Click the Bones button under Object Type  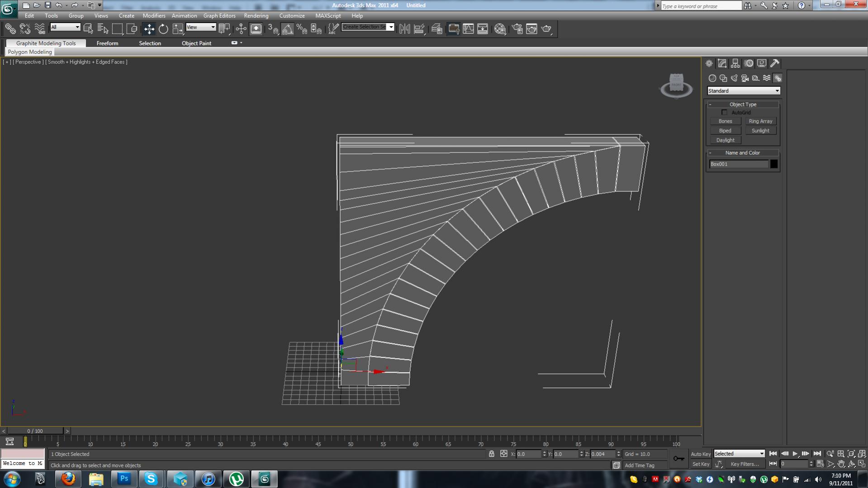(x=725, y=121)
